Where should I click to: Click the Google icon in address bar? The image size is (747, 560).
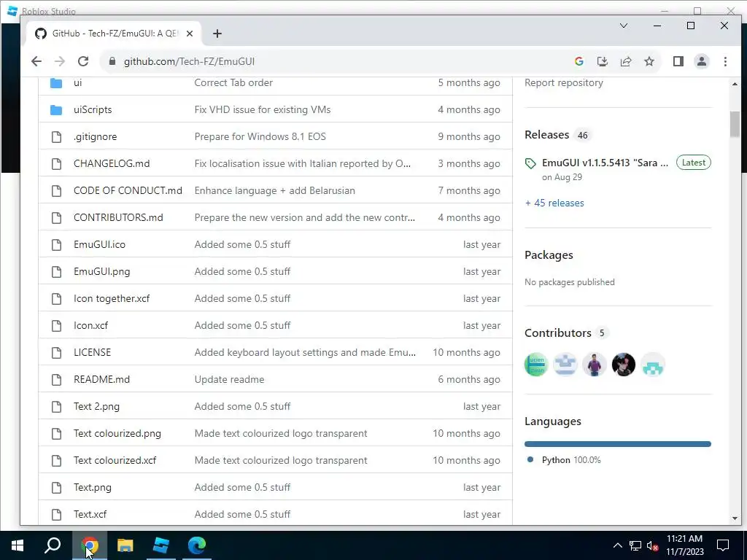[579, 61]
